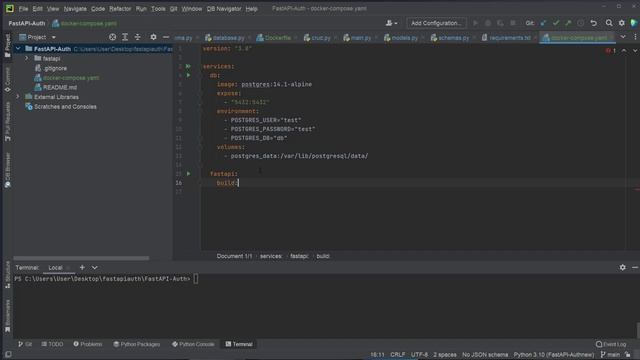Toggle Project tool window on left stripe
This screenshot has height=360, width=640.
pos(7,45)
